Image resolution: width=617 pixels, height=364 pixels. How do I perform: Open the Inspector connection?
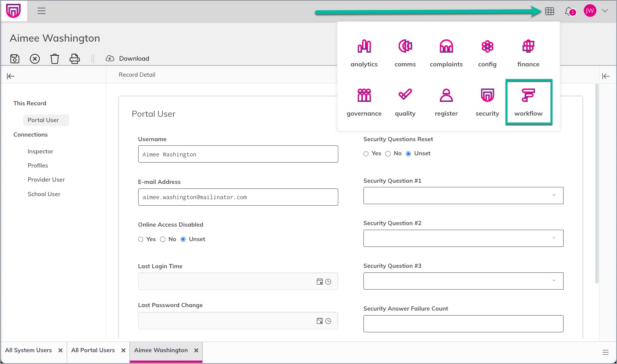point(40,151)
